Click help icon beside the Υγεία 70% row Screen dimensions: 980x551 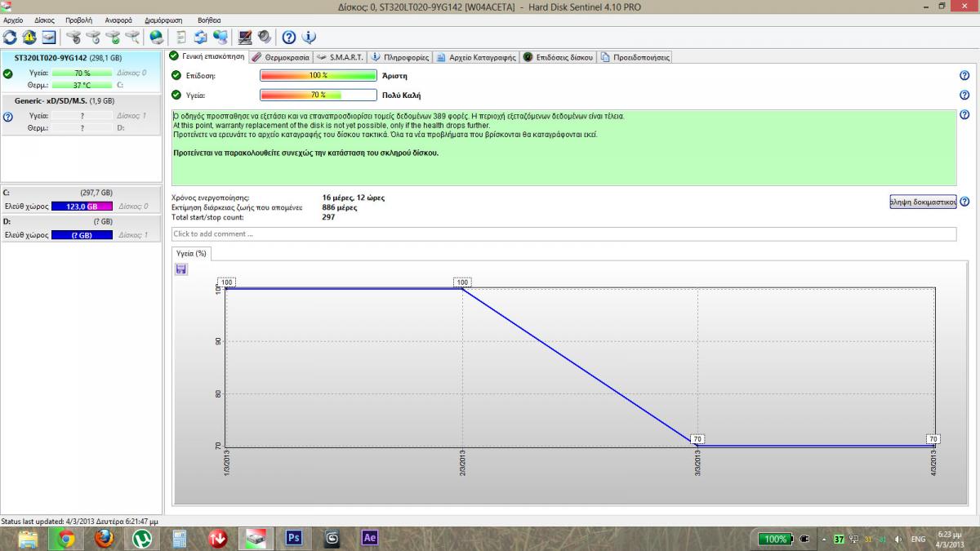tap(964, 95)
